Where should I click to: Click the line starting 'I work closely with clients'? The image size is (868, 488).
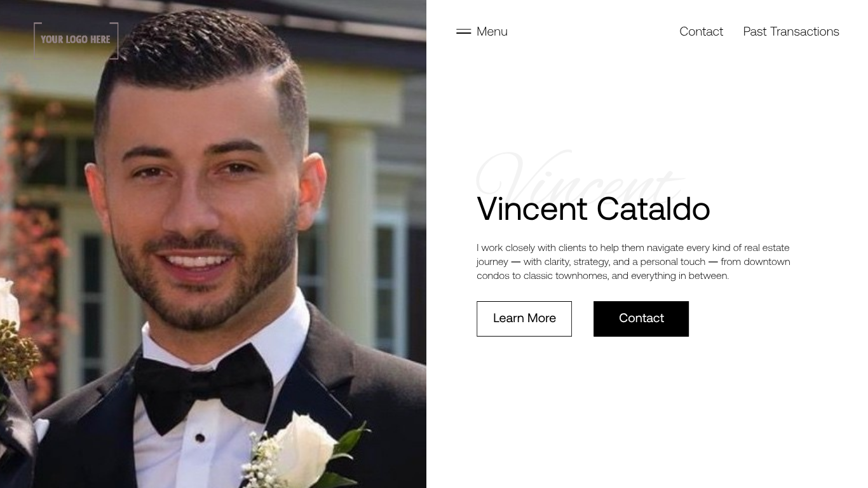tap(633, 248)
